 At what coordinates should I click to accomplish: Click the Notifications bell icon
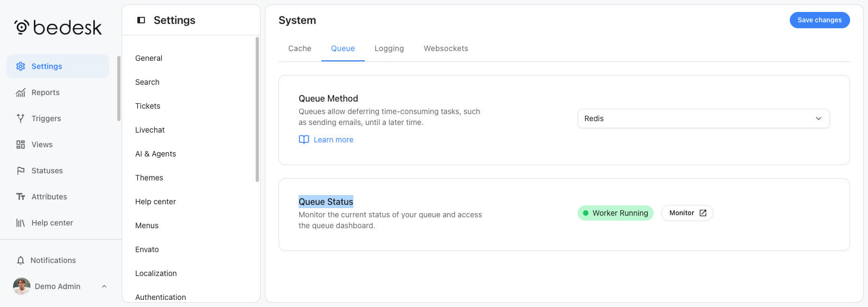tap(21, 260)
